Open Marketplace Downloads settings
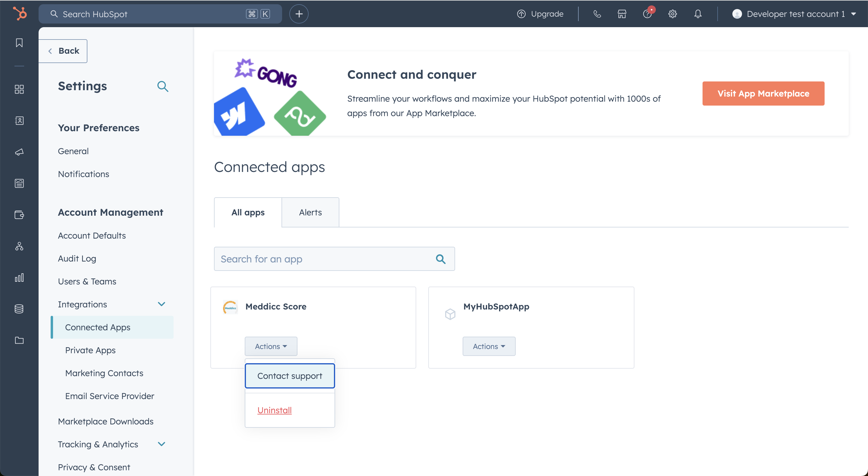This screenshot has width=868, height=476. pyautogui.click(x=105, y=421)
